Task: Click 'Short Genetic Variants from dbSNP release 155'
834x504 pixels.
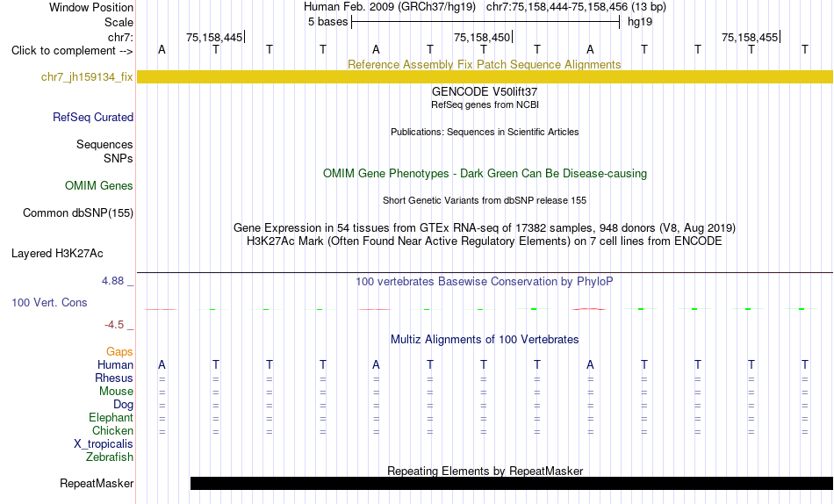Action: [485, 201]
